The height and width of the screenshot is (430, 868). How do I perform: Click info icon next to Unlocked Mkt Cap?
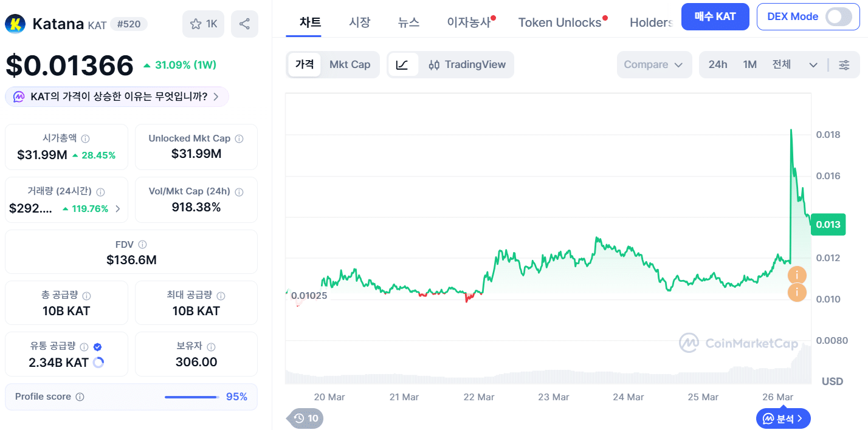point(239,138)
